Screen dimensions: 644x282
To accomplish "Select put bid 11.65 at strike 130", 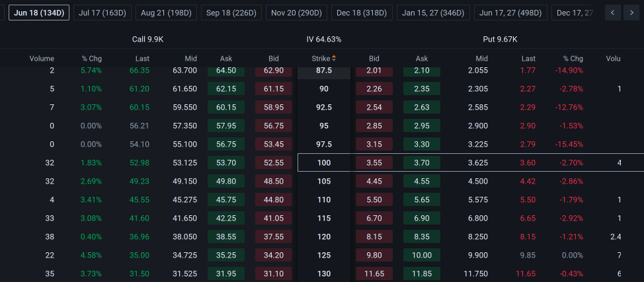I will point(374,274).
